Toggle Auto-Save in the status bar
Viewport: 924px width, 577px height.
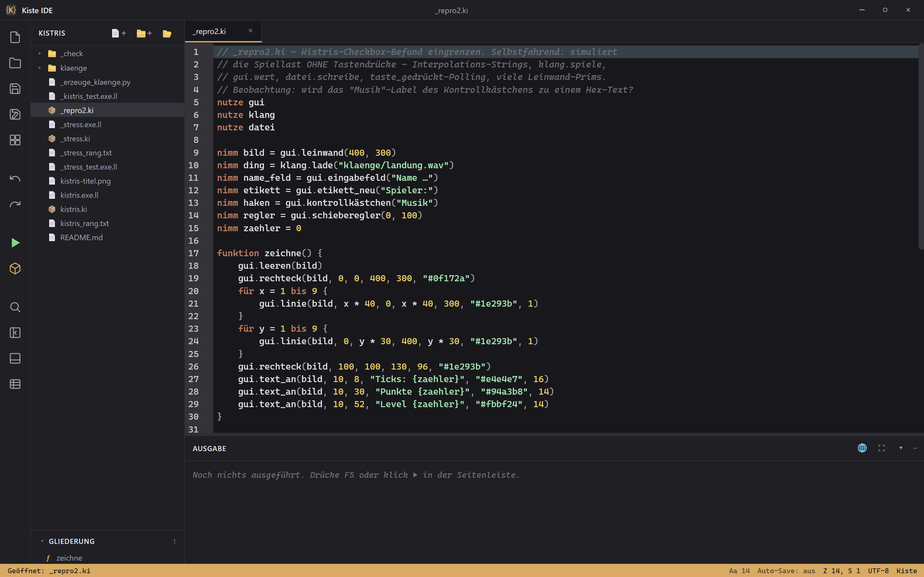786,571
